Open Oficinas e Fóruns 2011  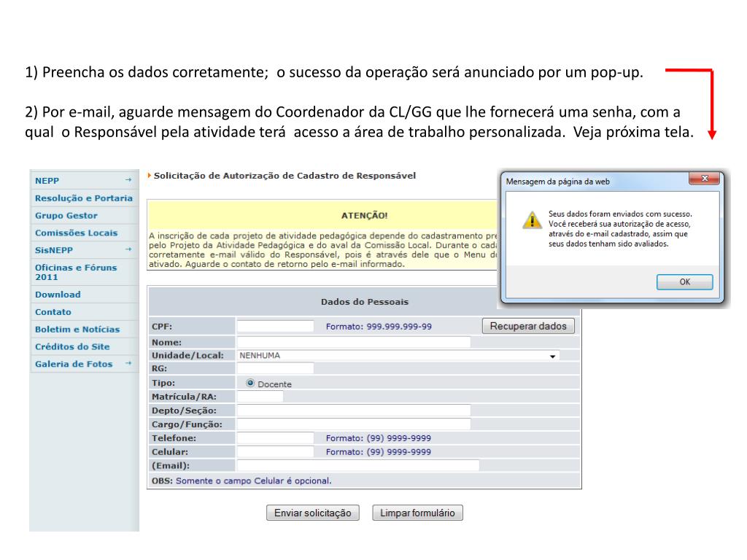pos(76,273)
